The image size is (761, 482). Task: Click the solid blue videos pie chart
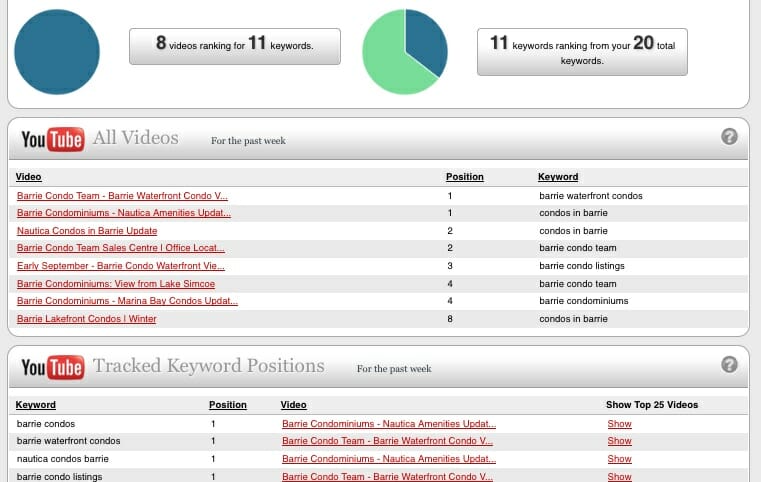pos(57,52)
